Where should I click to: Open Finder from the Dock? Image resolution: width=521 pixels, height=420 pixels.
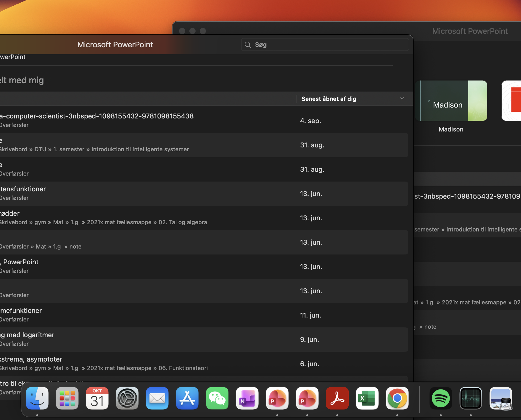pos(37,398)
